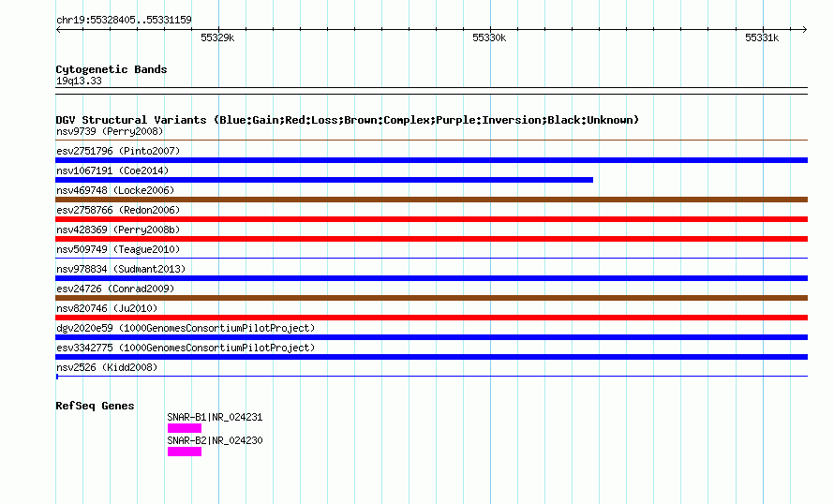Select the magenta SNAR-B1 gene box

(x=185, y=428)
